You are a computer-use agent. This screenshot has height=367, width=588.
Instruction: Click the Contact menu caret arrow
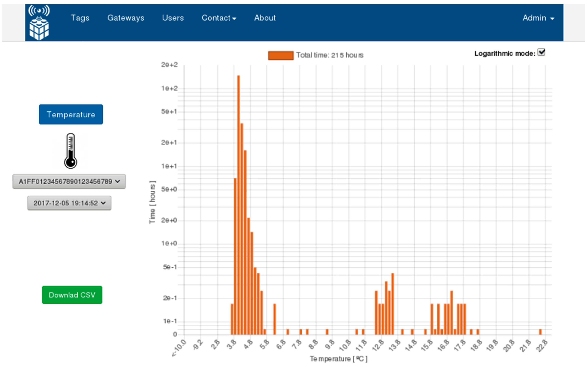pos(234,19)
